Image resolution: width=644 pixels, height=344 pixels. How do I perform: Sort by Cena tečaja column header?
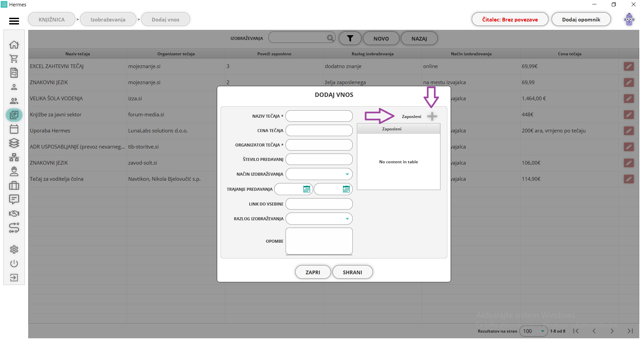pyautogui.click(x=569, y=54)
